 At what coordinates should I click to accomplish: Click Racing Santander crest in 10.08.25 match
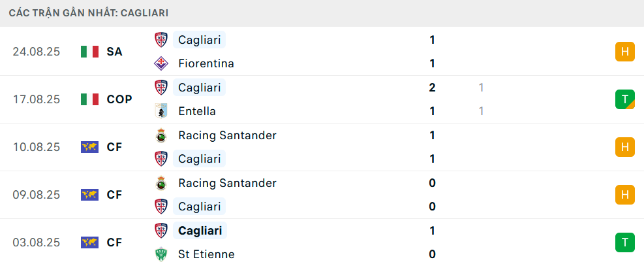coord(161,135)
